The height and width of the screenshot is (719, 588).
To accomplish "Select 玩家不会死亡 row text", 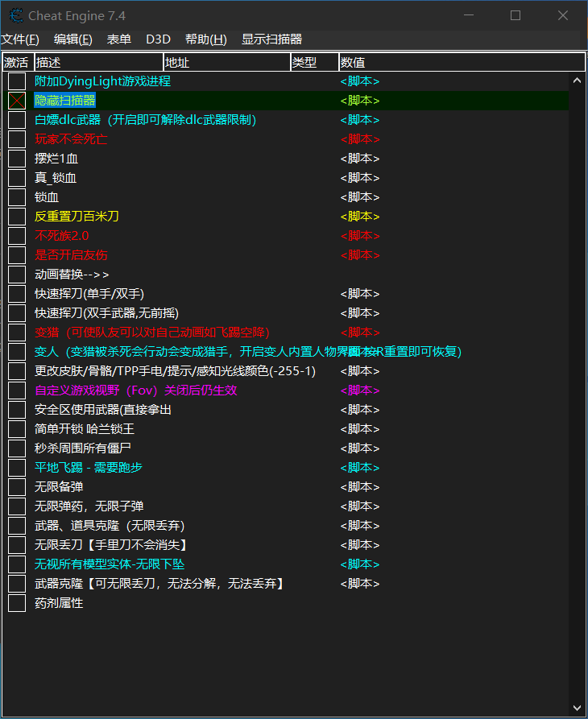I will click(x=71, y=139).
